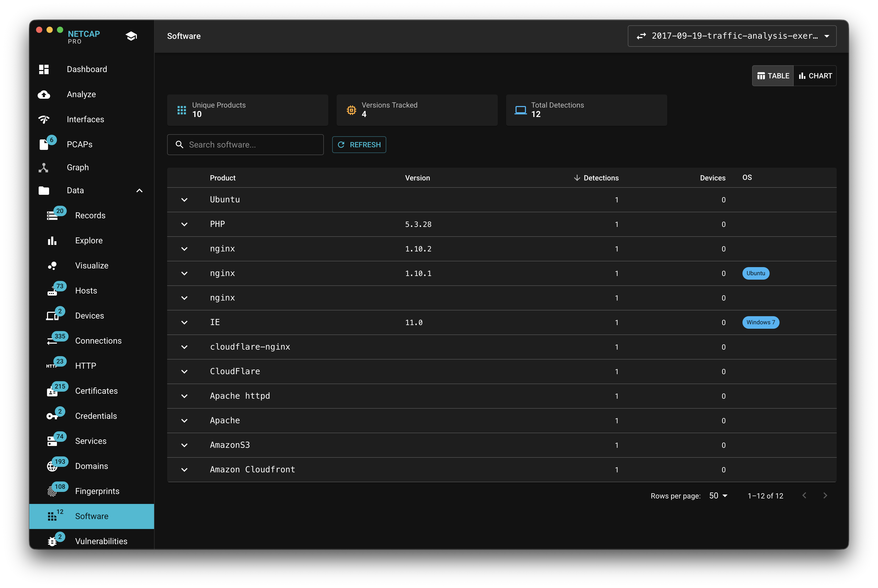Screen dimensions: 878x588
Task: Click the Versions Tracked chip icon
Action: 351,110
